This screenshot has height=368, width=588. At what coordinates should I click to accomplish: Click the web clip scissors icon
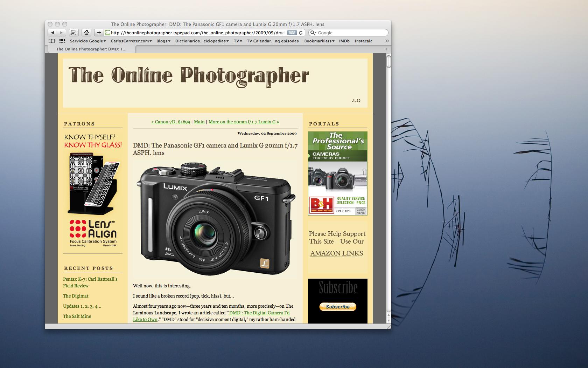tap(74, 33)
